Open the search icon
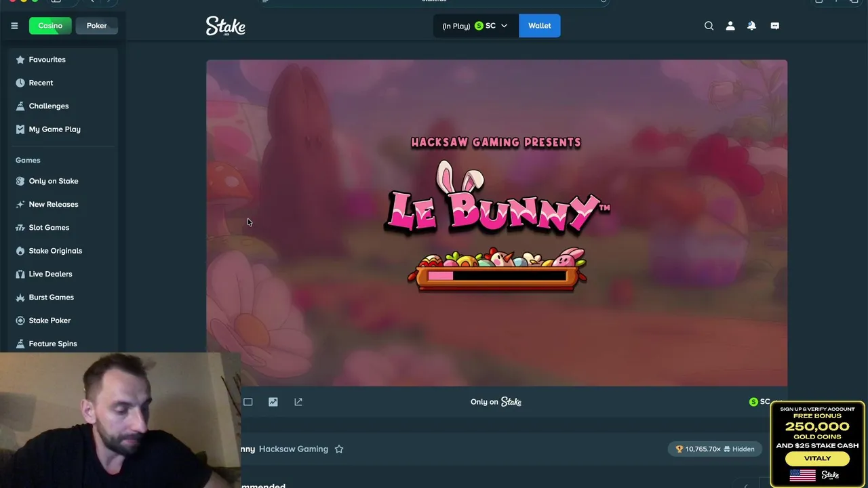Screen dimensions: 868x488 [709, 26]
